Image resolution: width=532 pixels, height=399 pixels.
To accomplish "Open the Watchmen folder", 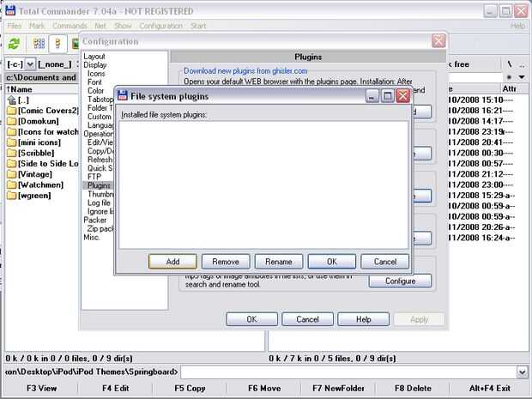I will point(35,184).
